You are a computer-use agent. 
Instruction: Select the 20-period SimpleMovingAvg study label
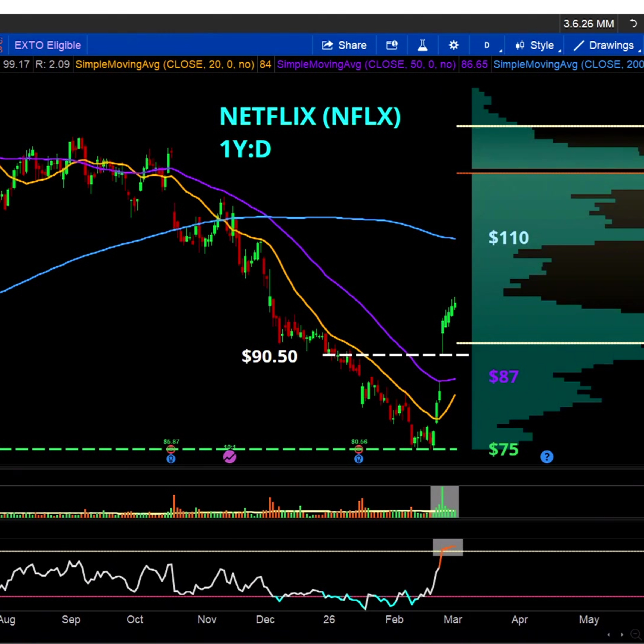(165, 64)
